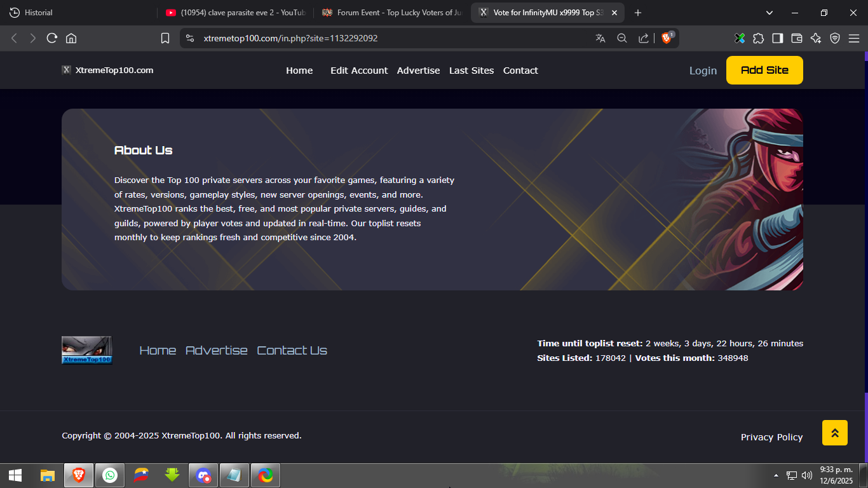Viewport: 868px width, 488px height.
Task: Open the browser hamburger menu
Action: click(x=854, y=38)
